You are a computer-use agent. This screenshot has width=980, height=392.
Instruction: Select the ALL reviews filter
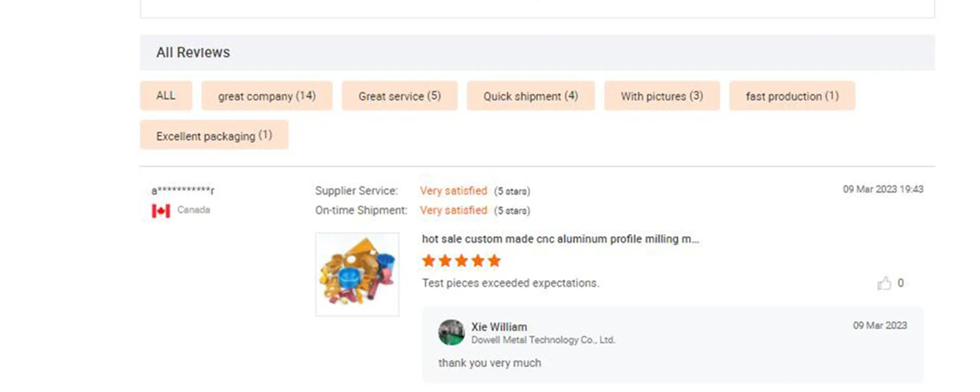pyautogui.click(x=165, y=96)
